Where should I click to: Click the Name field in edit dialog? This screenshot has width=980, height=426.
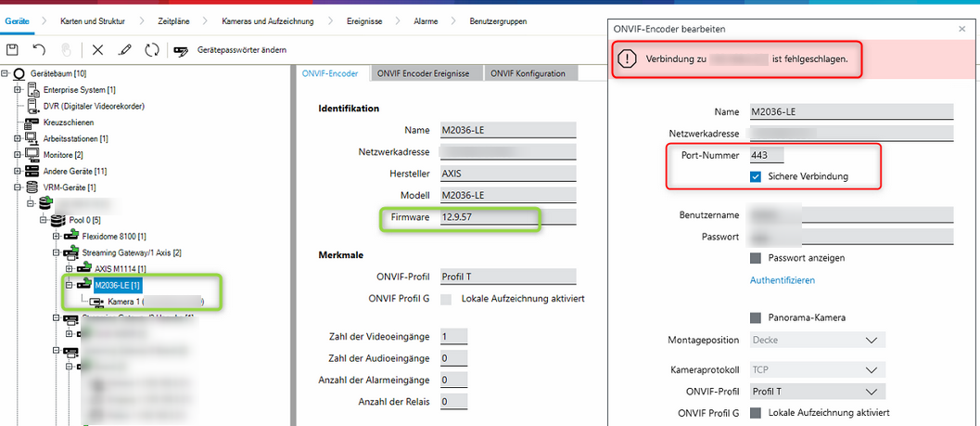coord(851,112)
